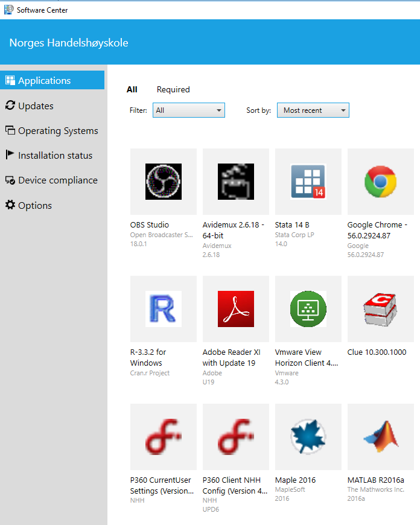The width and height of the screenshot is (420, 525).
Task: Pick the Clue 10.300.1000 icon
Action: click(x=381, y=309)
